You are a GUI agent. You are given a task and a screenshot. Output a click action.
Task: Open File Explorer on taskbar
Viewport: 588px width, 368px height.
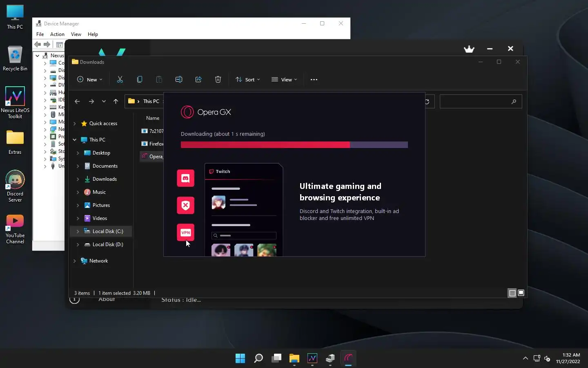(x=294, y=359)
